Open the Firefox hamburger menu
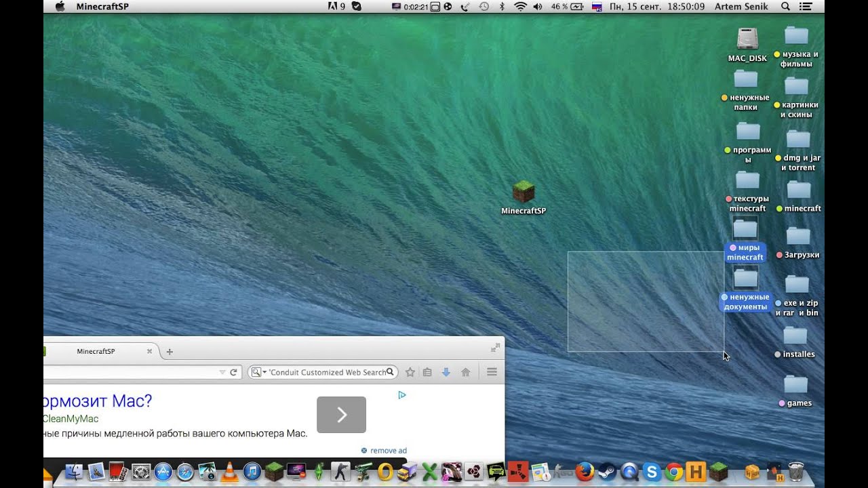Viewport: 868px width, 488px height. click(492, 372)
